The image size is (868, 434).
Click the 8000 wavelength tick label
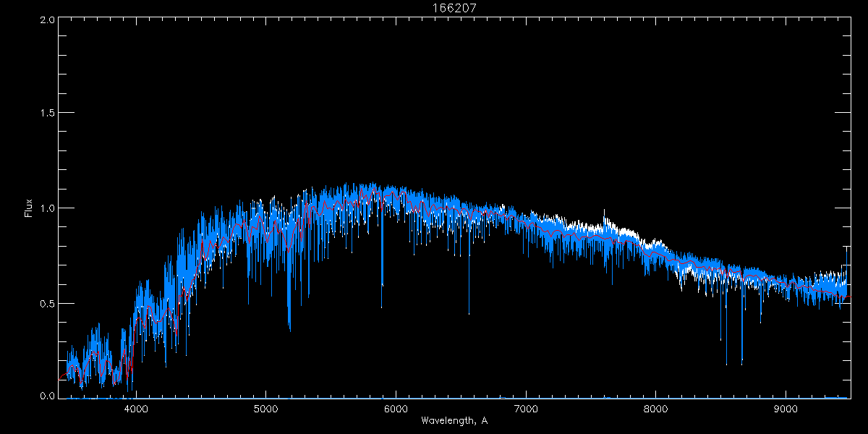[x=656, y=408]
